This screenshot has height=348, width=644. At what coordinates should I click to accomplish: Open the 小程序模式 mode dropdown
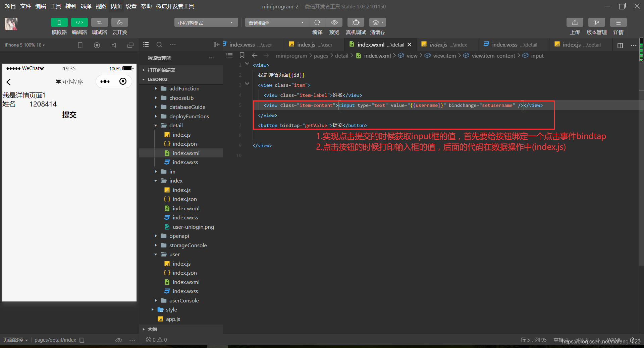(206, 22)
